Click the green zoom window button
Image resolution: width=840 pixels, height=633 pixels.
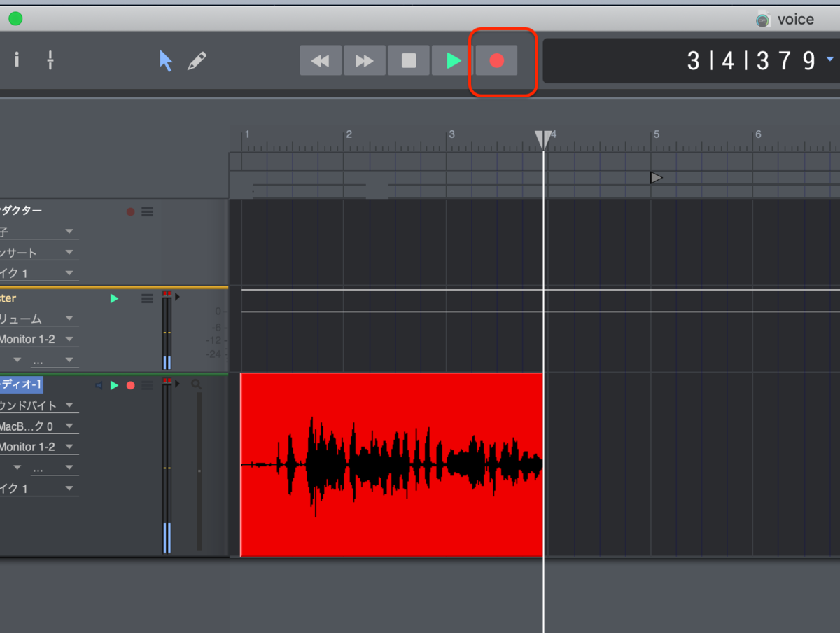click(x=15, y=18)
